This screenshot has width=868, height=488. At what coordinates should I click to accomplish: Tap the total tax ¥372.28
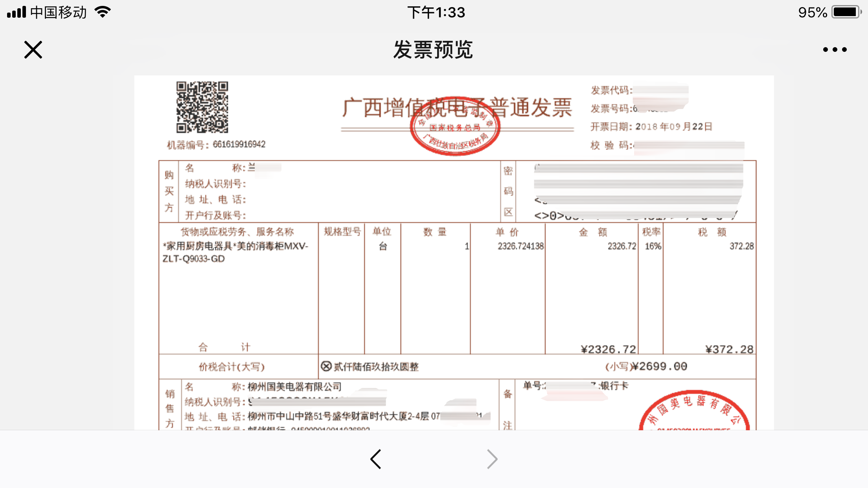point(729,349)
